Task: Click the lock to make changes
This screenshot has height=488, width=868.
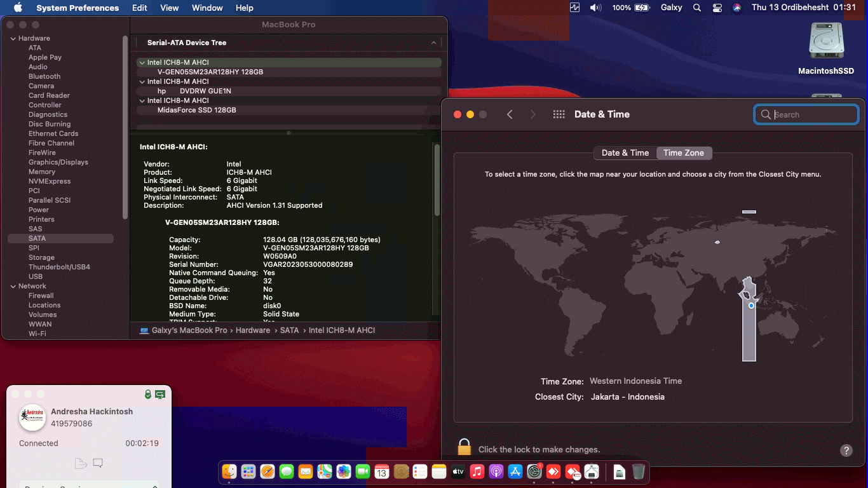Action: click(x=464, y=447)
